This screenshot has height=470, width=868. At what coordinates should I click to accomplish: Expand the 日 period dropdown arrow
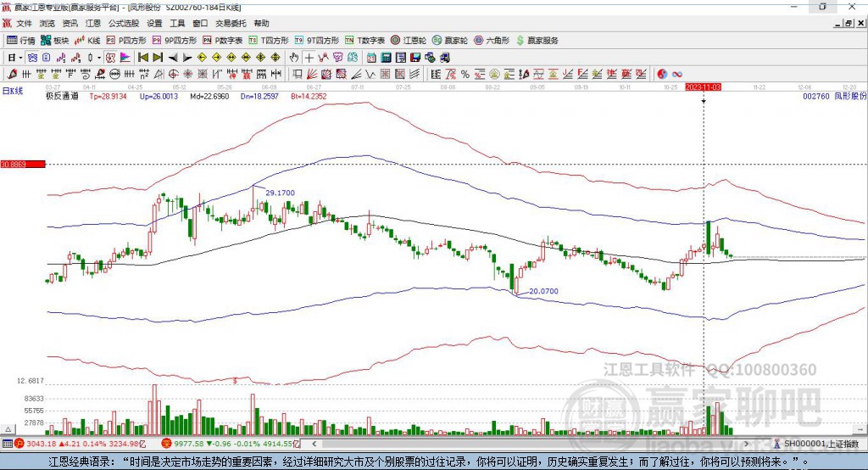pyautogui.click(x=20, y=57)
